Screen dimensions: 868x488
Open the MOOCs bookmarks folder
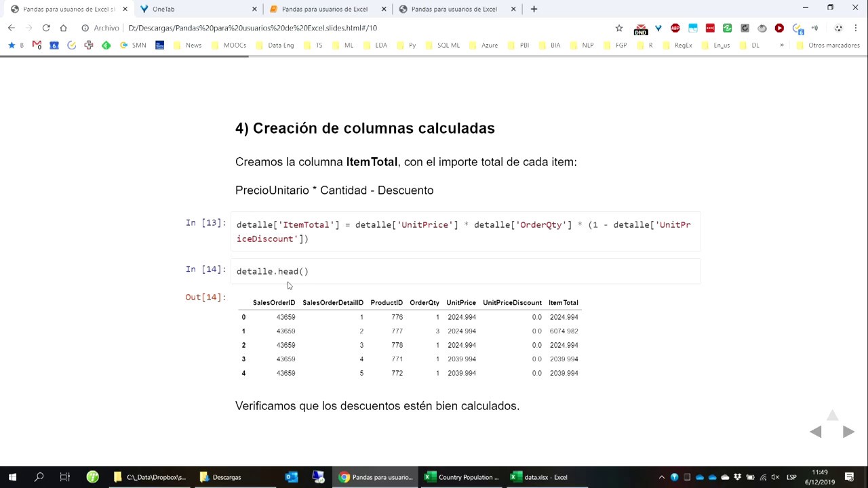coord(229,45)
